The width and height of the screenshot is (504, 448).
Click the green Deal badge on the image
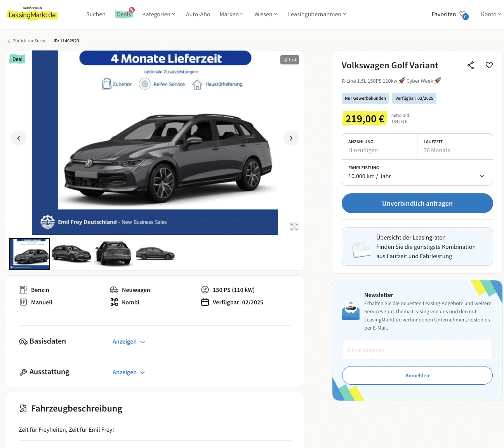(x=17, y=59)
